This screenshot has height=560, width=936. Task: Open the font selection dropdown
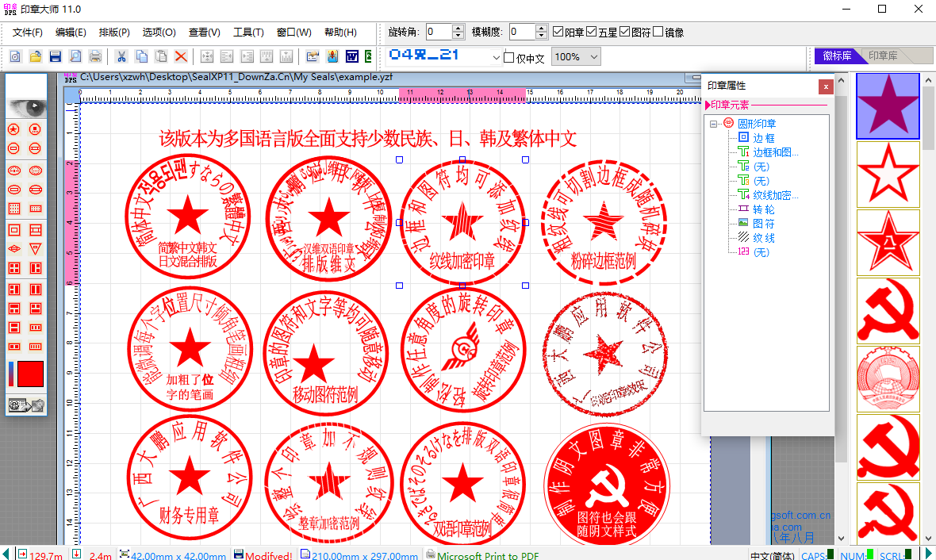(x=497, y=57)
